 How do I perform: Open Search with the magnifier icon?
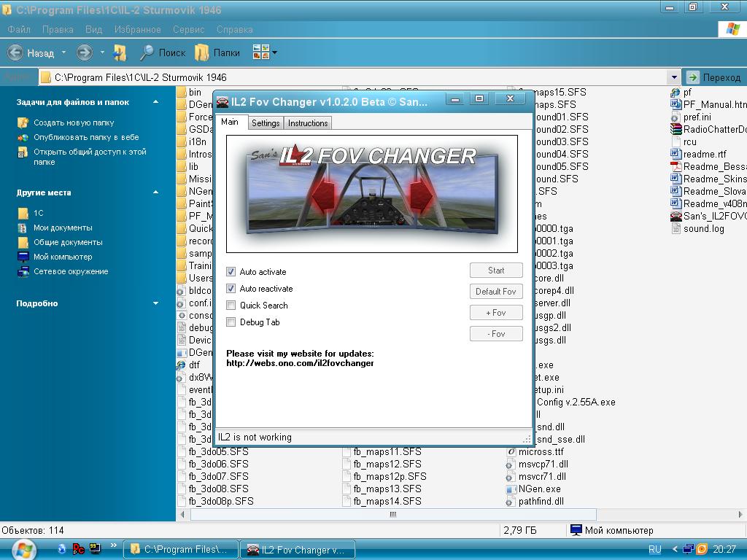(147, 52)
